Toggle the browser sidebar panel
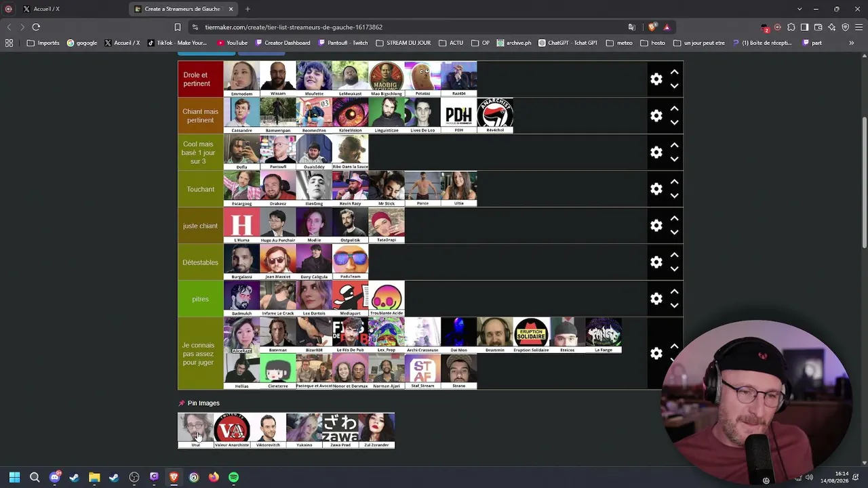 point(804,27)
